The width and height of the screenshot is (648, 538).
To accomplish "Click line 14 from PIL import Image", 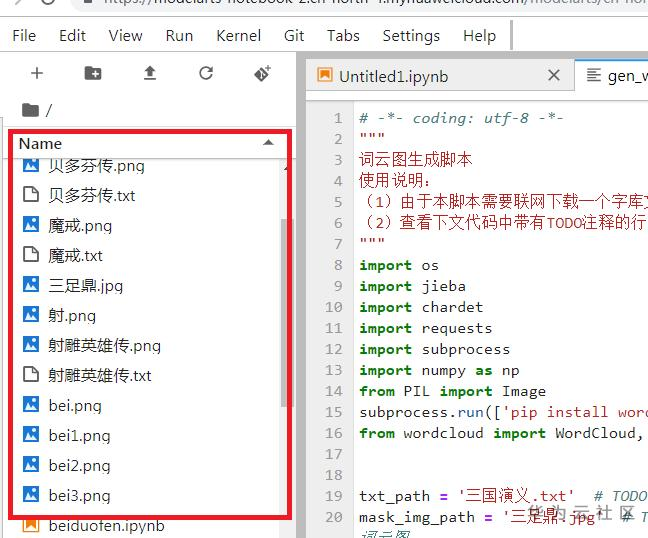I will click(x=453, y=391).
